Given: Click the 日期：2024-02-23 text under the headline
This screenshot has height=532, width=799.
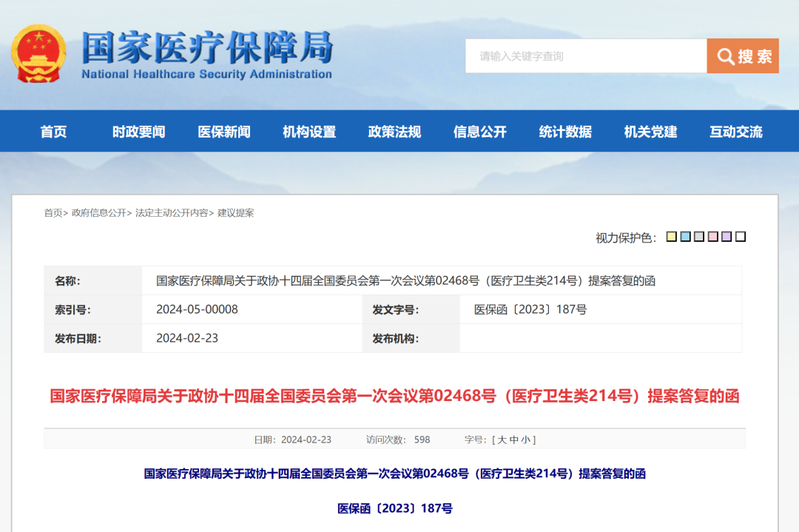Looking at the screenshot, I should click(292, 440).
